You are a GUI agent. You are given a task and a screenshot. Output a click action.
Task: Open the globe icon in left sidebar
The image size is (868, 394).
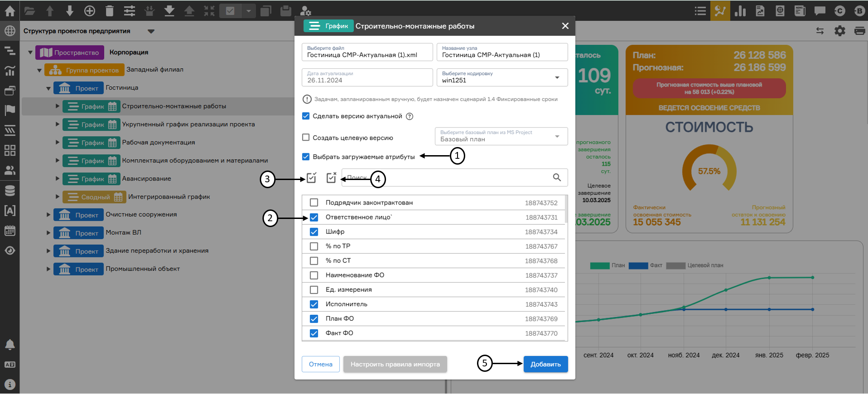click(x=10, y=31)
